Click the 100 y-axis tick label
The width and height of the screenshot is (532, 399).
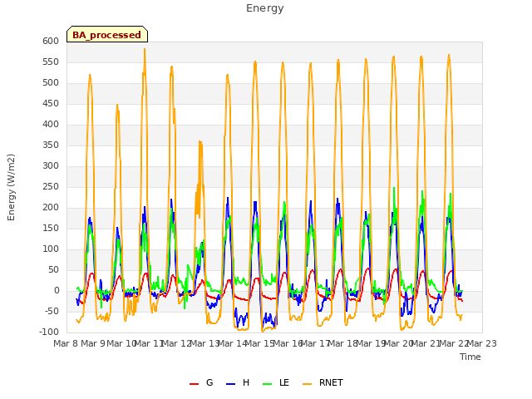pyautogui.click(x=51, y=249)
